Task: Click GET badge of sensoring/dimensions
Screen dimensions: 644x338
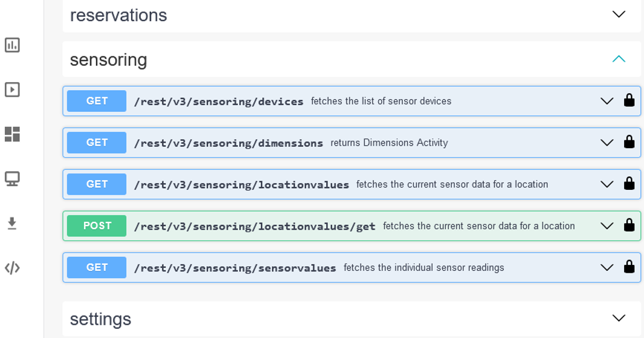Action: pyautogui.click(x=97, y=143)
